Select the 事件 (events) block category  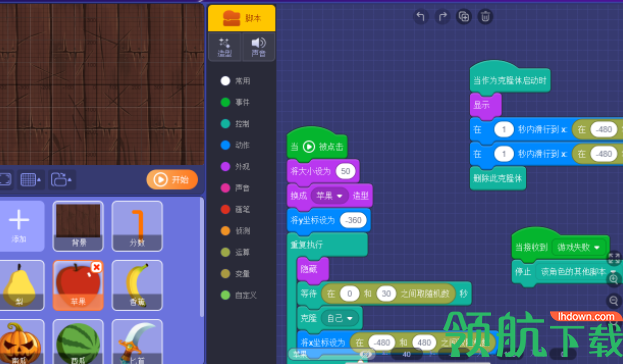coord(236,103)
